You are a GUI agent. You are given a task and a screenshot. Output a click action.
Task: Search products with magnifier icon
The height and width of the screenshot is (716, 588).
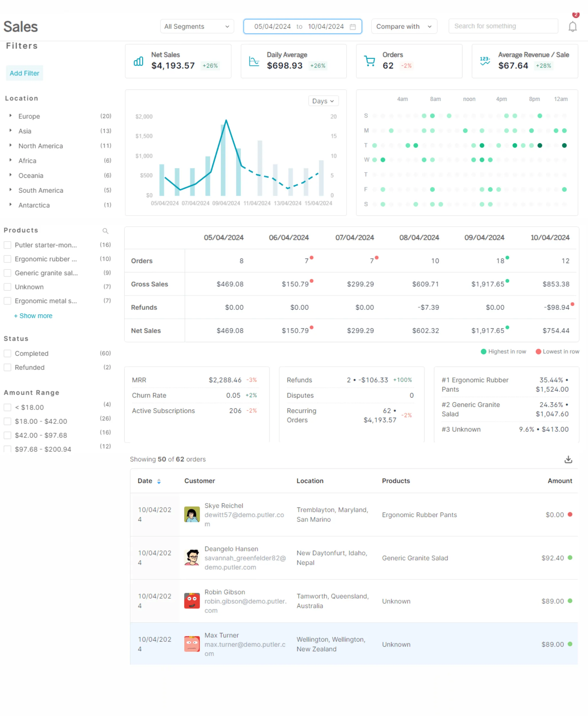[105, 231]
